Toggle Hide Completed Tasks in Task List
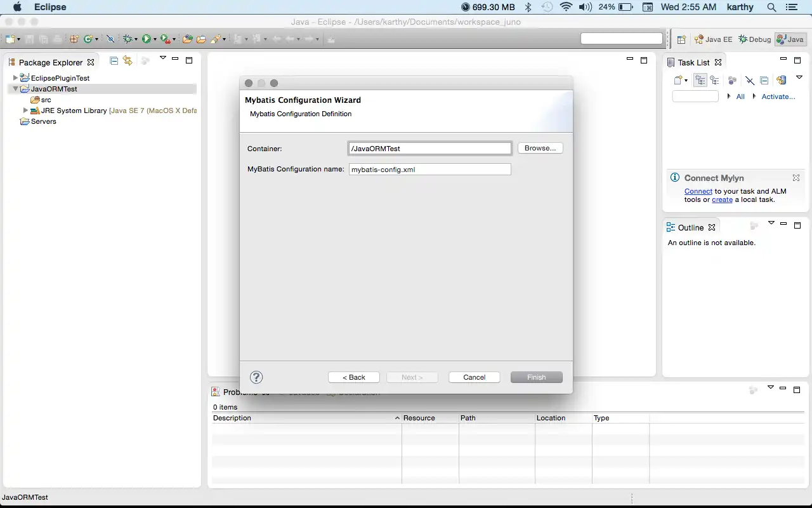Image resolution: width=812 pixels, height=508 pixels. click(x=750, y=80)
